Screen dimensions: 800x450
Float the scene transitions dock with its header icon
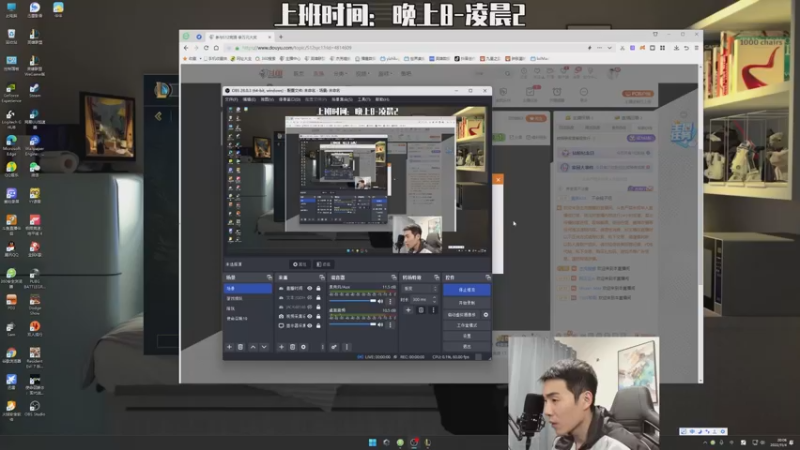436,278
